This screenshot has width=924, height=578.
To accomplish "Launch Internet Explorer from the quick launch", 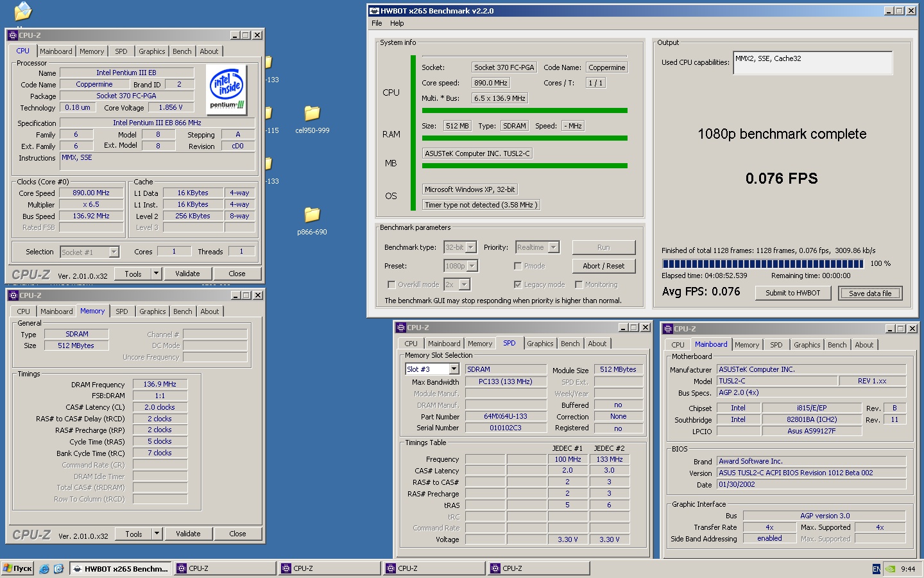I will click(44, 568).
